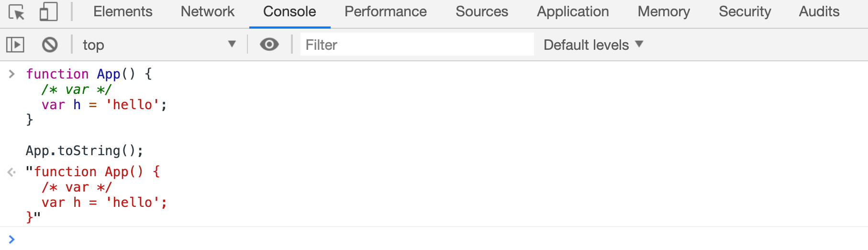Go to the Application tab
This screenshot has width=868, height=250.
573,11
